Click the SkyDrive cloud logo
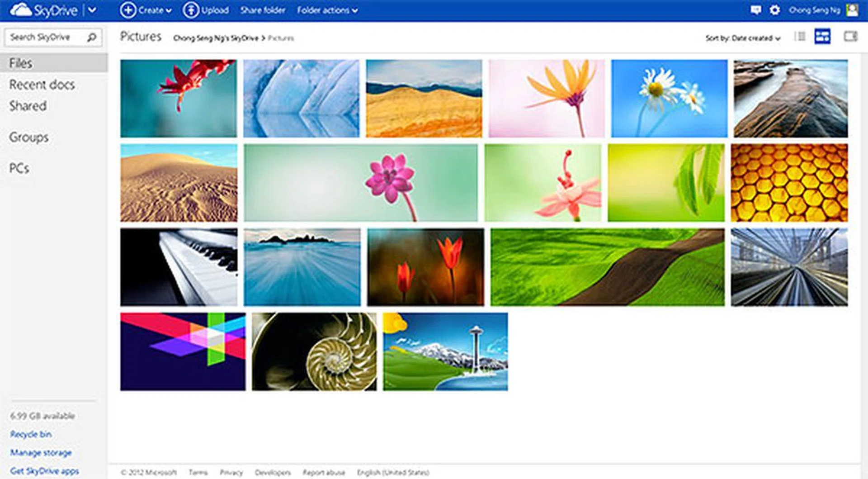The height and width of the screenshot is (479, 868). point(21,10)
